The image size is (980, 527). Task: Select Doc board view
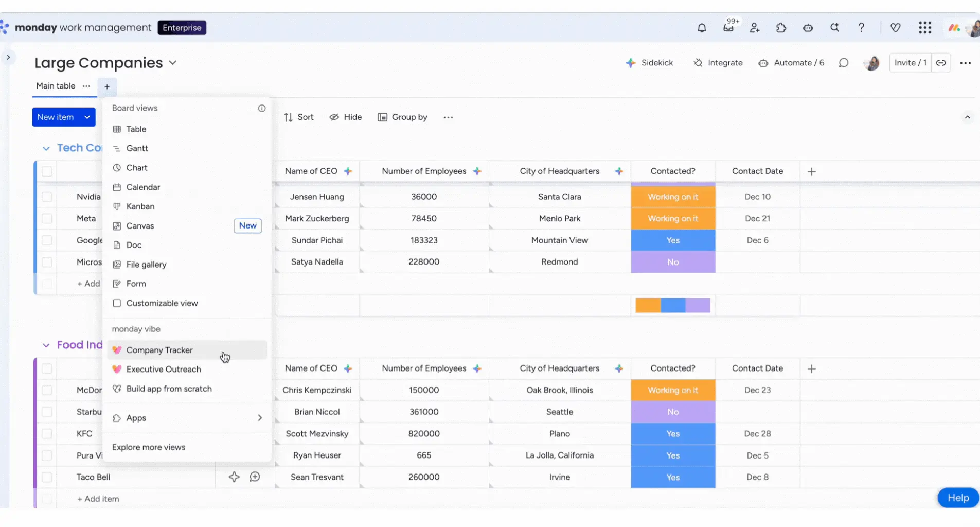(x=187, y=245)
